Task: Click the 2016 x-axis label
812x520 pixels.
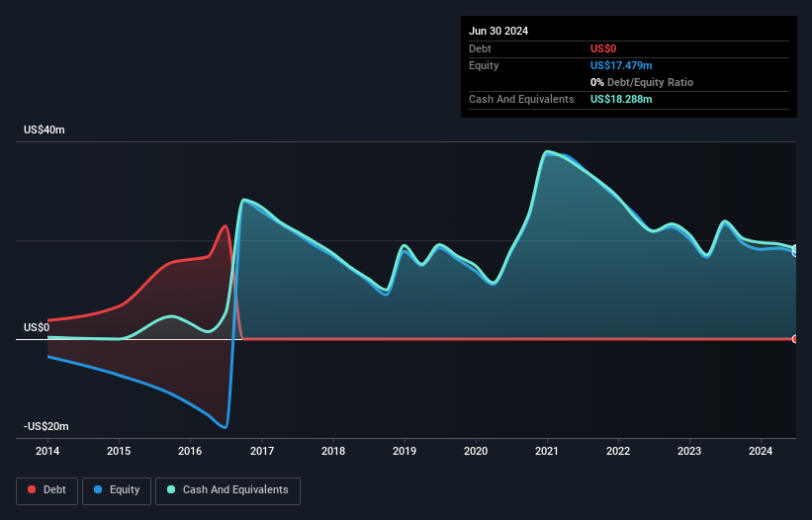Action: 190,451
